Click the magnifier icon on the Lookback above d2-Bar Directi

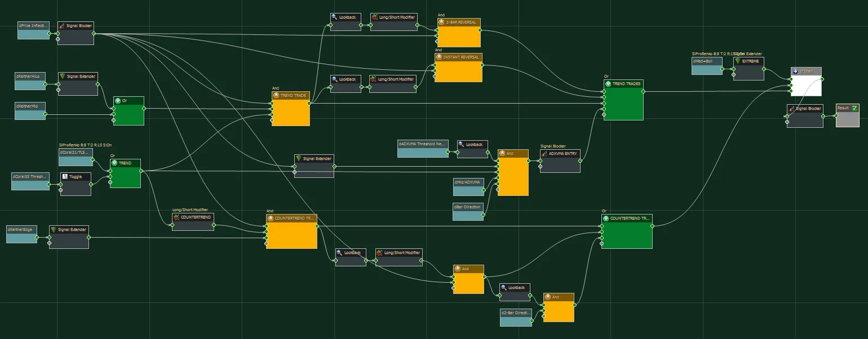coord(504,288)
